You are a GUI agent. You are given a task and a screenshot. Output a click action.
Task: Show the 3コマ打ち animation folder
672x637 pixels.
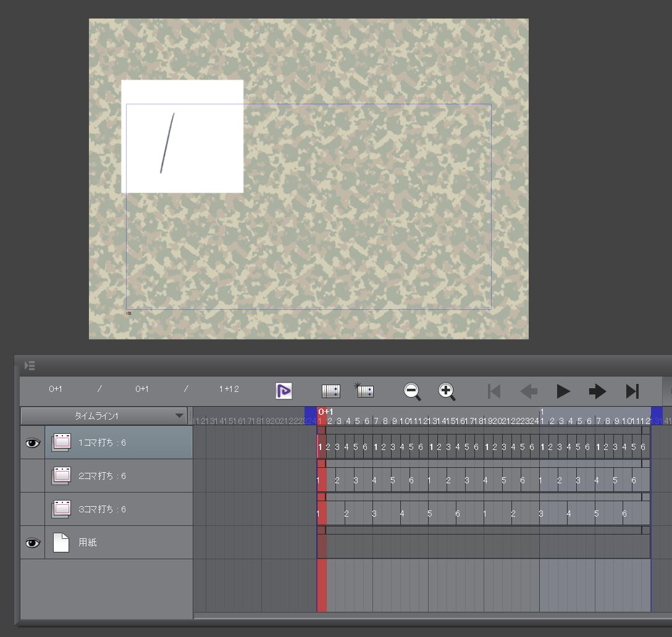[32, 509]
